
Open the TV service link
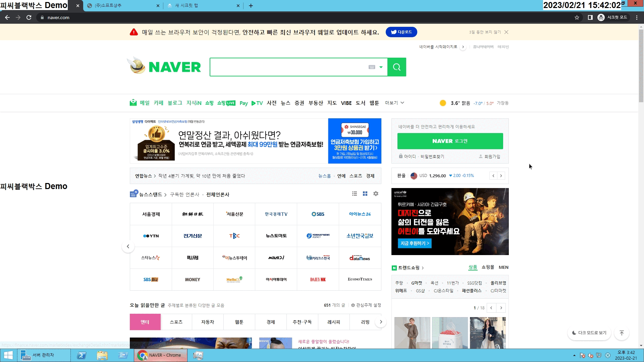257,103
